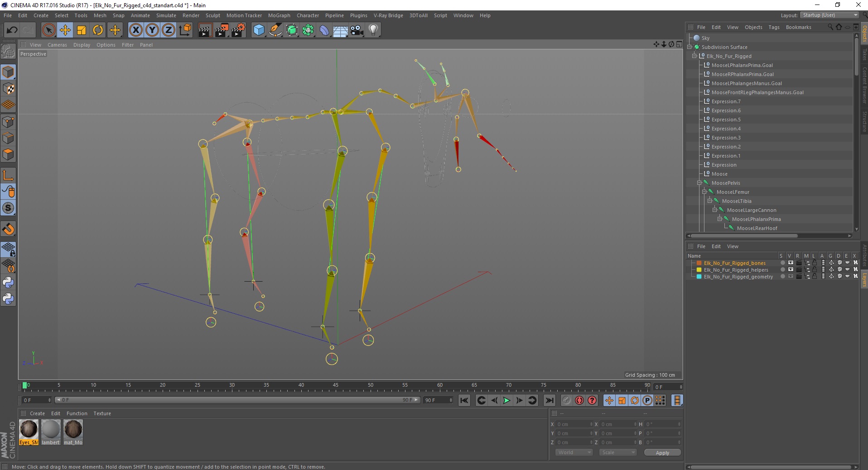Go to start of animation
Screen dimensions: 868x470
(x=464, y=400)
